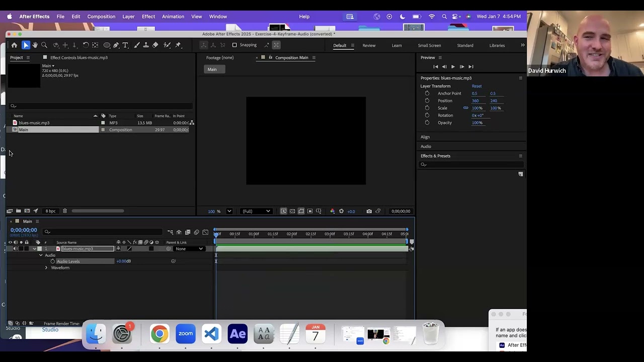Select the Hand tool
This screenshot has width=644, height=362.
click(35, 45)
